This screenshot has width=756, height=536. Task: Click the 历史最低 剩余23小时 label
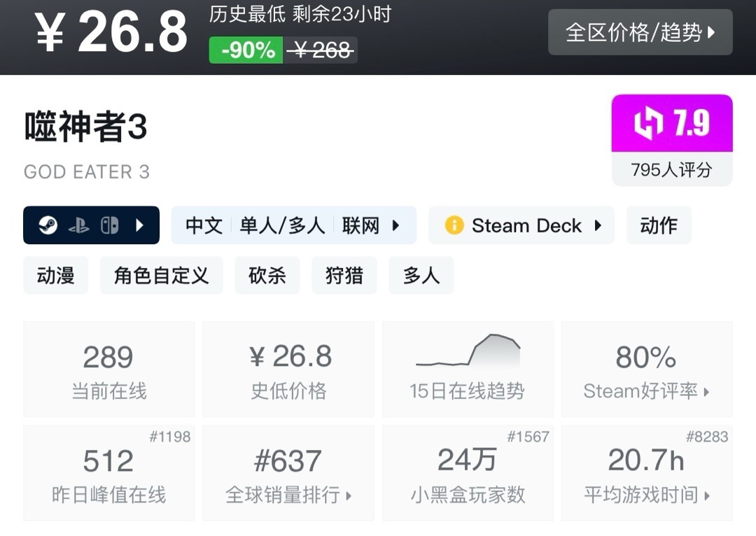[x=300, y=15]
